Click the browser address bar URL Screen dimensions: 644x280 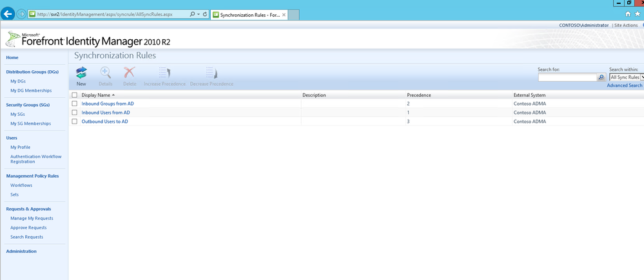pyautogui.click(x=104, y=14)
